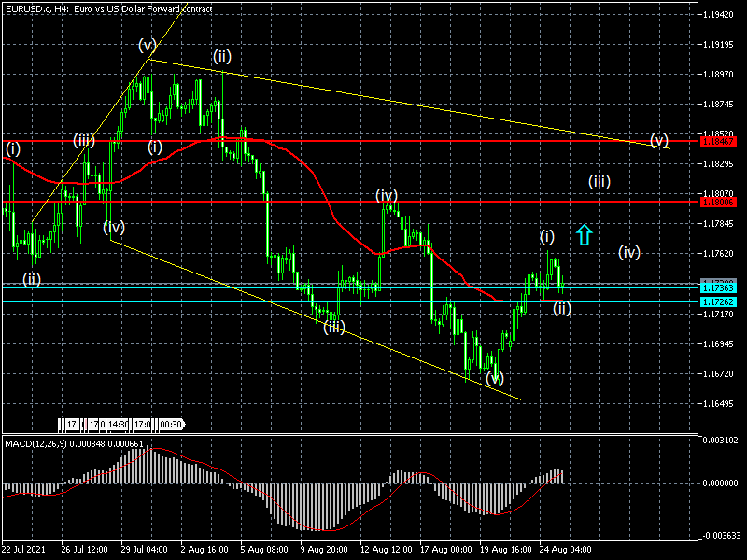Viewport: 747px width, 560px height.
Task: Click the 24 Aug 04:00 time axis label
Action: pyautogui.click(x=566, y=552)
